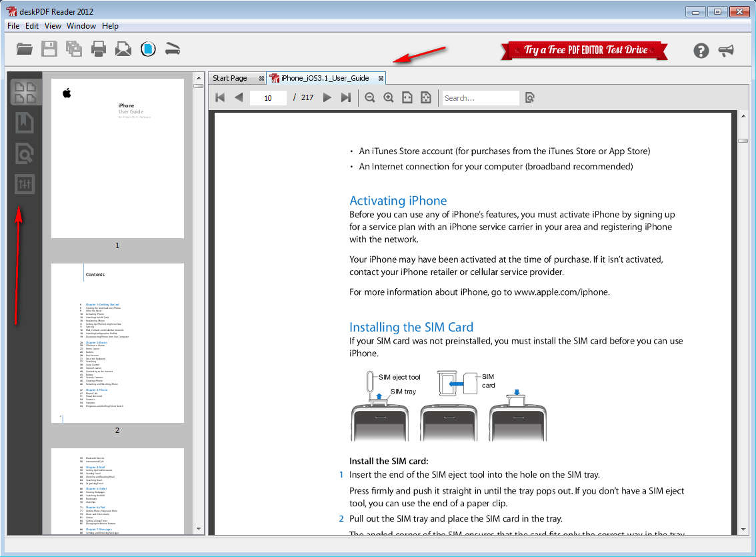Go to the next page
The width and height of the screenshot is (756, 557).
tap(327, 97)
